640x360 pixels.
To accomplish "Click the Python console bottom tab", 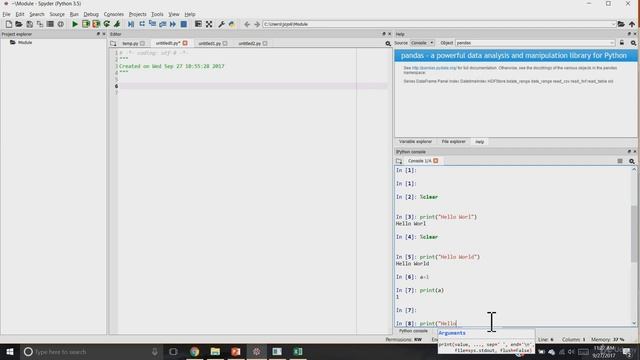I will coord(413,331).
